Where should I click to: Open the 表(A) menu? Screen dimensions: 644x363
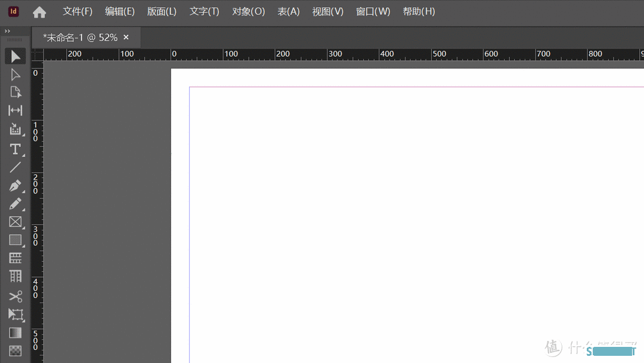(289, 11)
